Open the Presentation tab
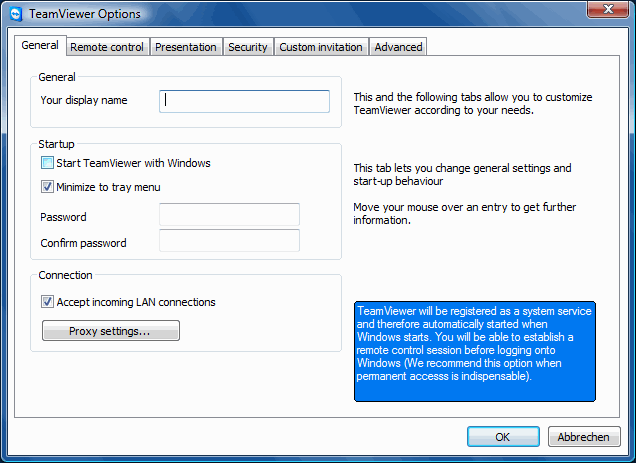Viewport: 636px width, 463px height. pyautogui.click(x=186, y=47)
